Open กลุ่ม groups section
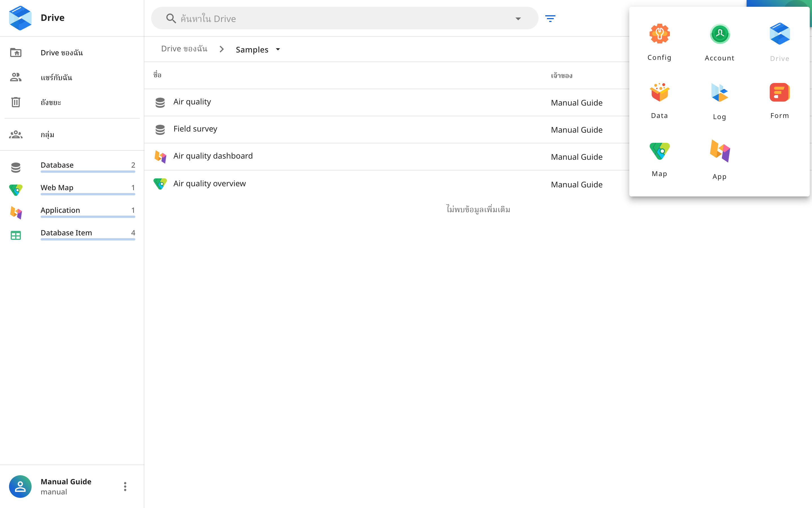 [x=72, y=134]
